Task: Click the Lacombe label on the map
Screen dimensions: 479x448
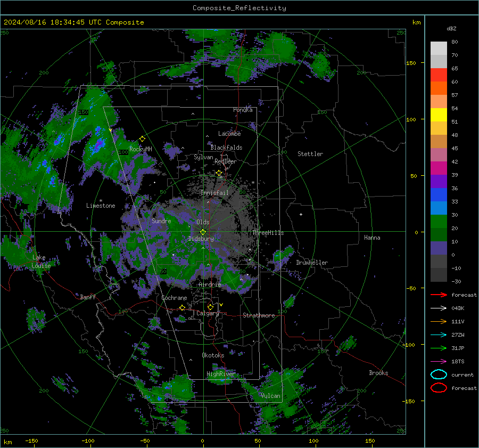Action: click(229, 134)
